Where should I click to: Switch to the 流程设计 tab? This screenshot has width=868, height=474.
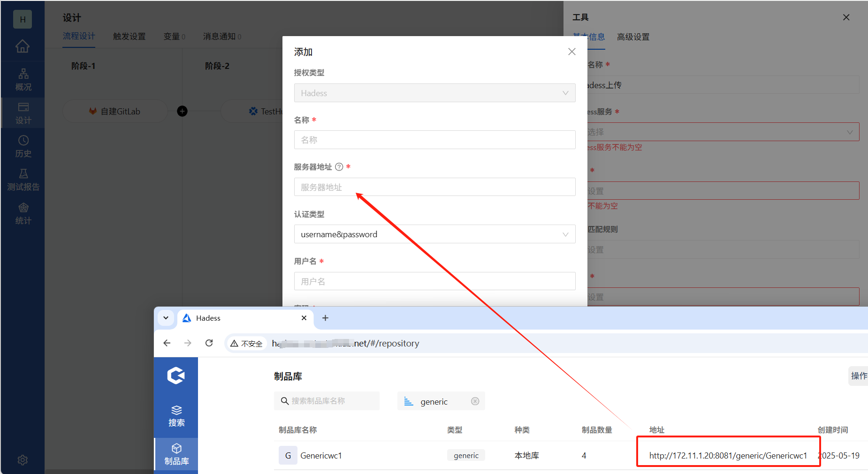pyautogui.click(x=79, y=36)
